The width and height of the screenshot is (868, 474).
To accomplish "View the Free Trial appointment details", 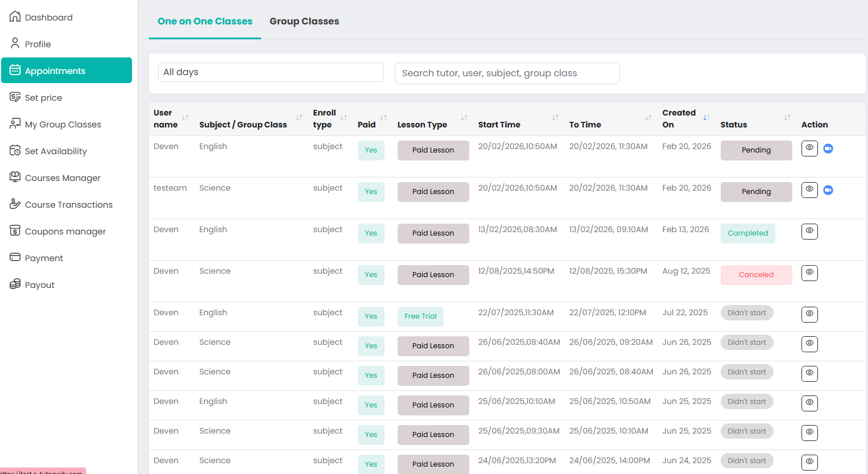I will coord(809,315).
